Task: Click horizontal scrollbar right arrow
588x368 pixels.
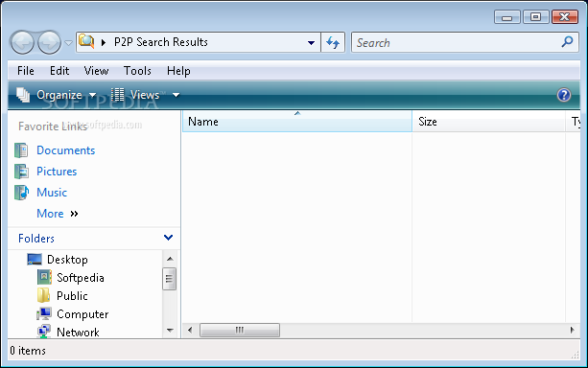Action: (x=573, y=331)
